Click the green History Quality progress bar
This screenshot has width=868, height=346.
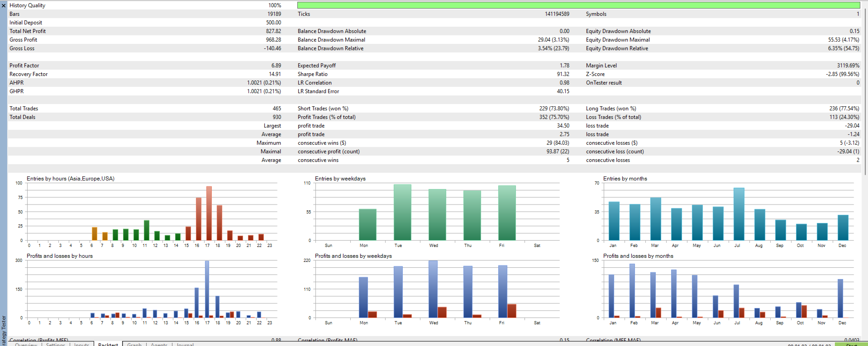point(578,5)
